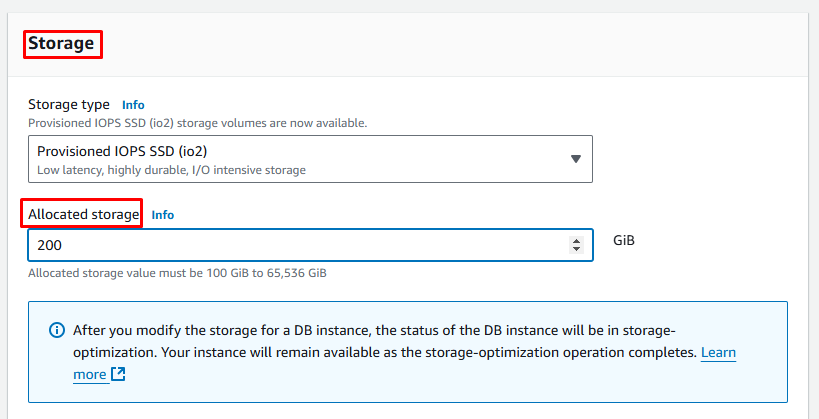The width and height of the screenshot is (819, 419).
Task: Open the Info link beside Allocated storage
Action: click(163, 214)
